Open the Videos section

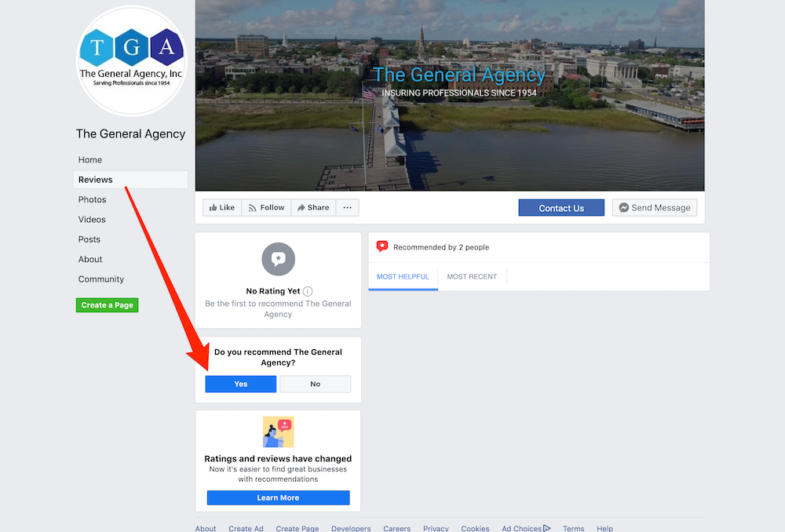pos(92,219)
